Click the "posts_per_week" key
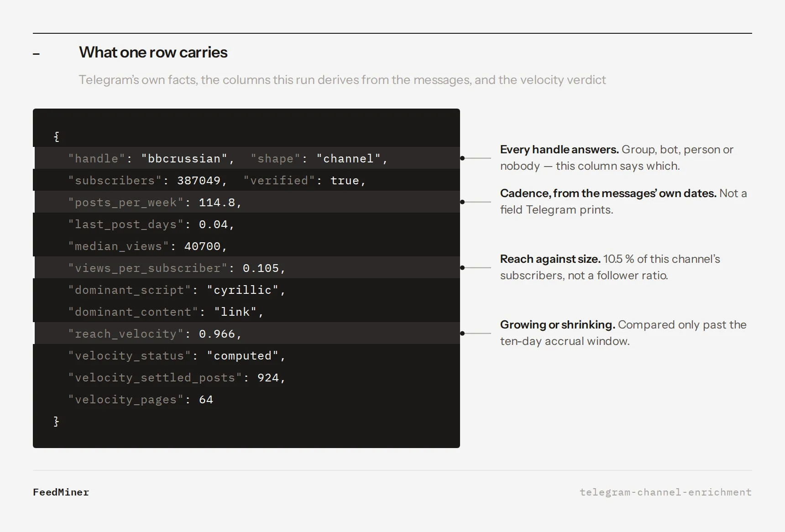Image resolution: width=785 pixels, height=532 pixels. [x=126, y=202]
